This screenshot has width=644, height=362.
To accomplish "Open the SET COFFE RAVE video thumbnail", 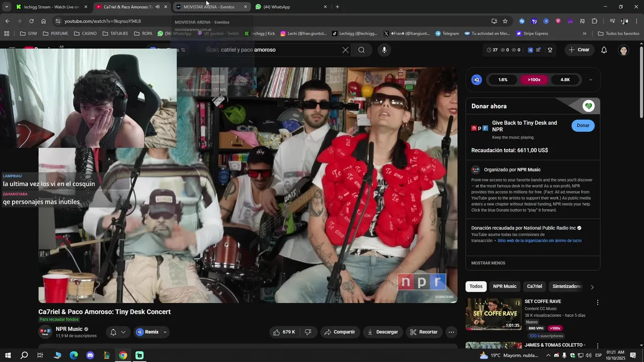I will (494, 314).
